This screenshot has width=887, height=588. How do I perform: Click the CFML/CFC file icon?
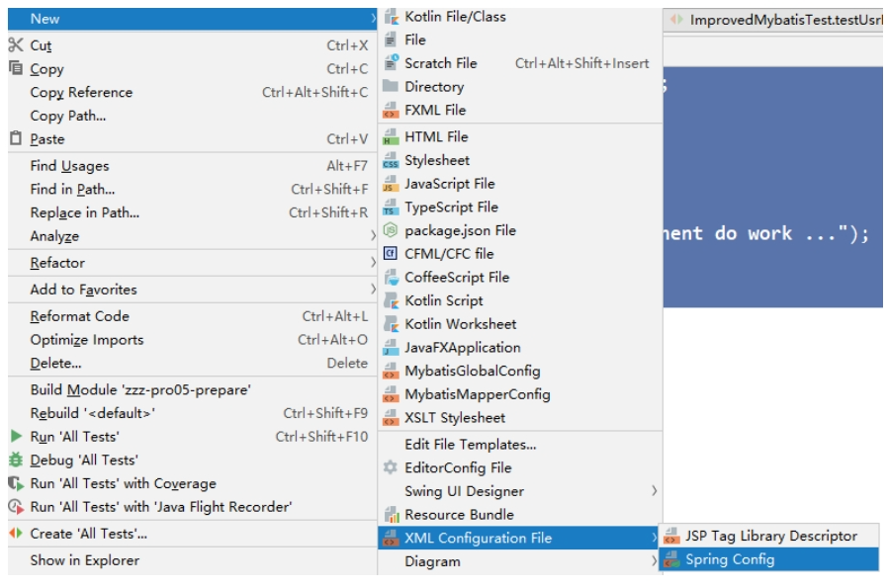click(x=391, y=254)
